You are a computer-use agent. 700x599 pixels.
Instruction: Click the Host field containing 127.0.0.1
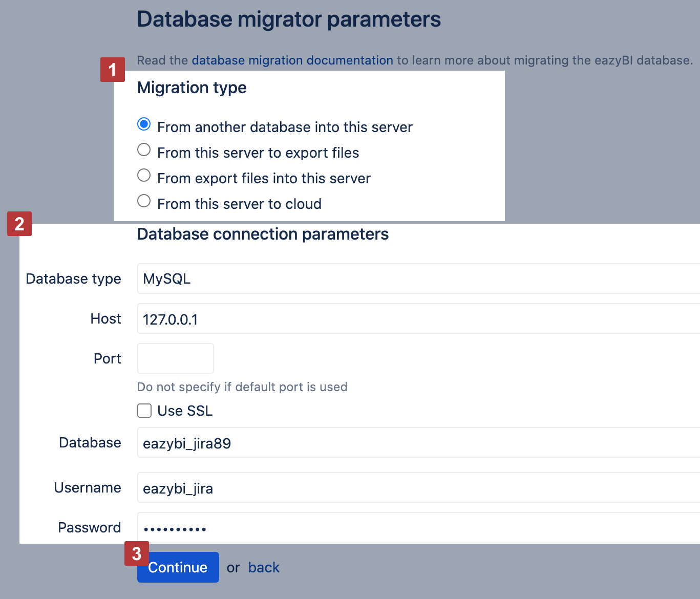point(418,319)
